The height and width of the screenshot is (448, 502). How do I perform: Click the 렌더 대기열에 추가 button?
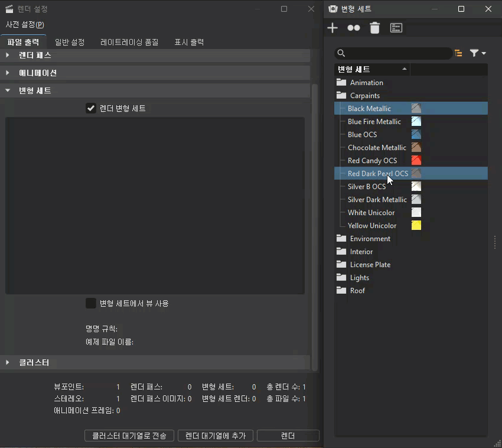coord(216,436)
